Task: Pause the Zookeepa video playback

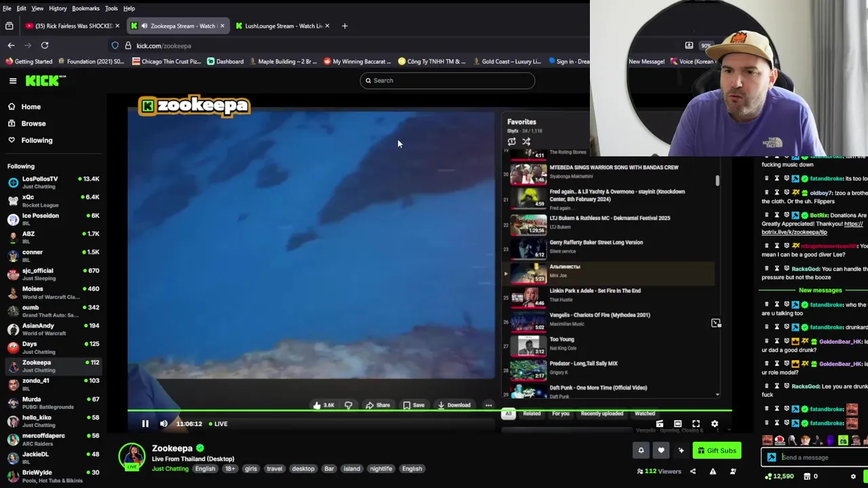Action: [145, 424]
